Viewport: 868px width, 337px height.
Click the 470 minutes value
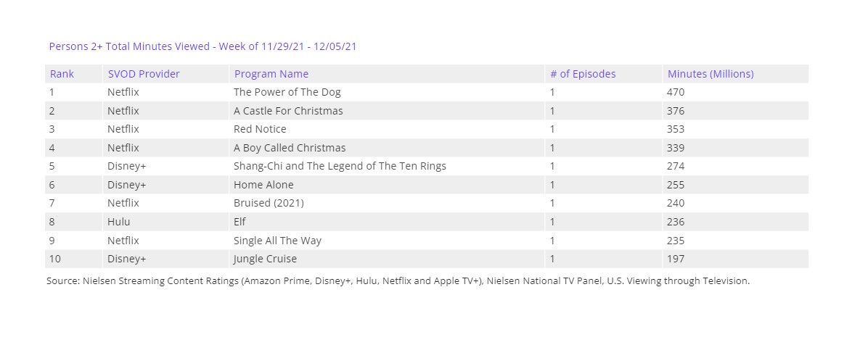coord(676,92)
